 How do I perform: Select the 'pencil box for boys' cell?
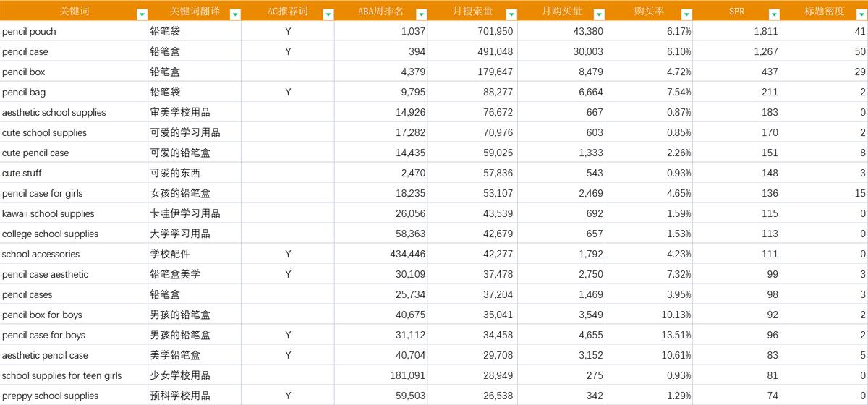pos(74,315)
